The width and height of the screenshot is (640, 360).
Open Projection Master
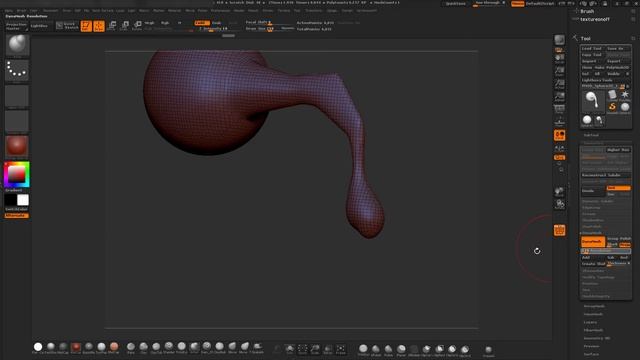point(16,27)
